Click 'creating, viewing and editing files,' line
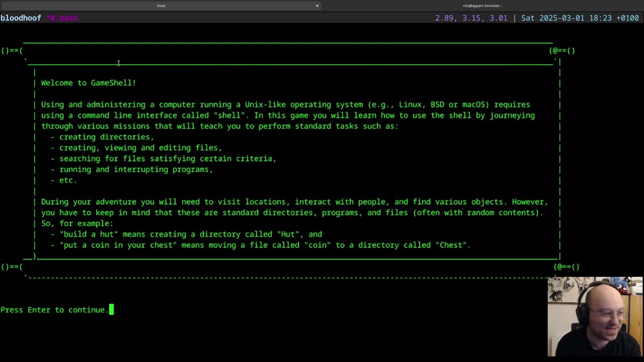The width and height of the screenshot is (644, 362). [136, 148]
